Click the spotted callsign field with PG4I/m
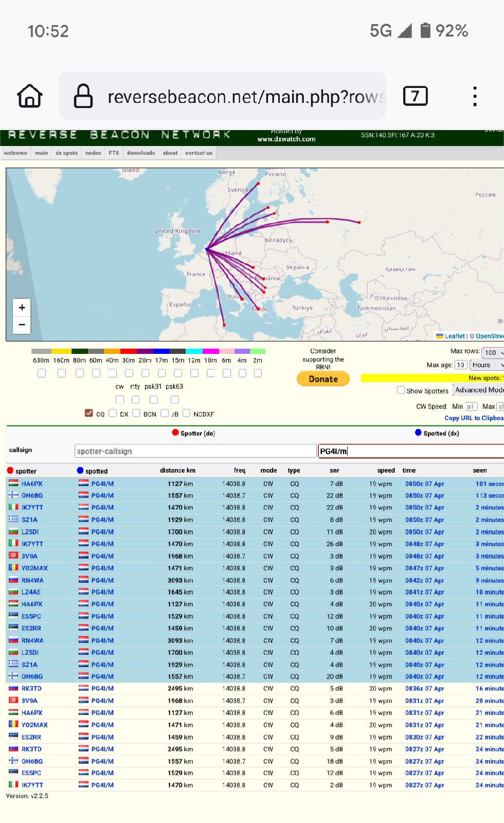Screen dimensions: 504x823 click(411, 451)
